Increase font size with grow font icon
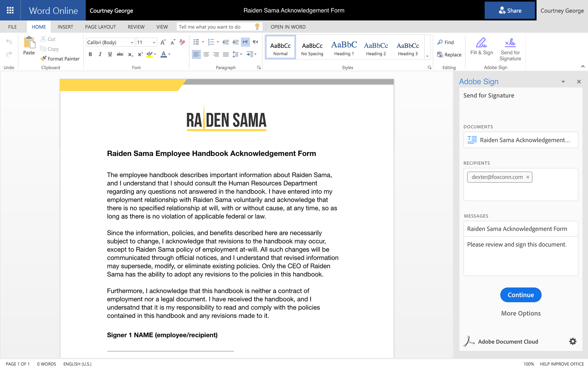The height and width of the screenshot is (368, 588). (x=163, y=42)
